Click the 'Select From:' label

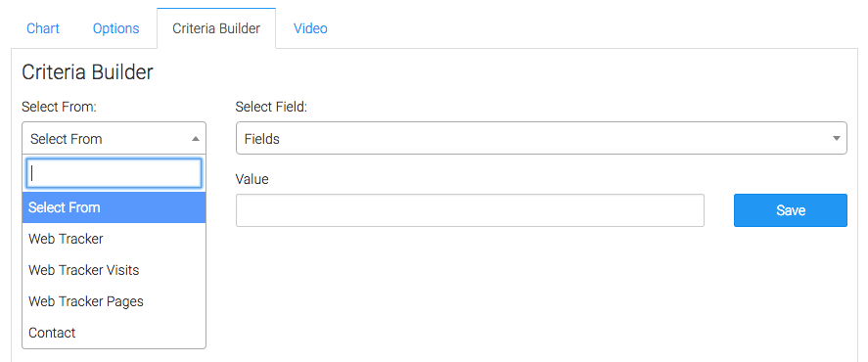coord(60,107)
